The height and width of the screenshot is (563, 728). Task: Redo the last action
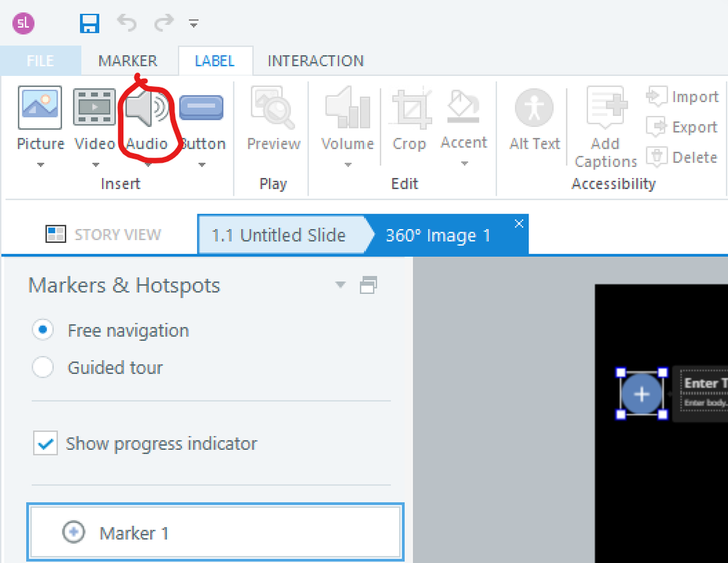click(x=164, y=23)
